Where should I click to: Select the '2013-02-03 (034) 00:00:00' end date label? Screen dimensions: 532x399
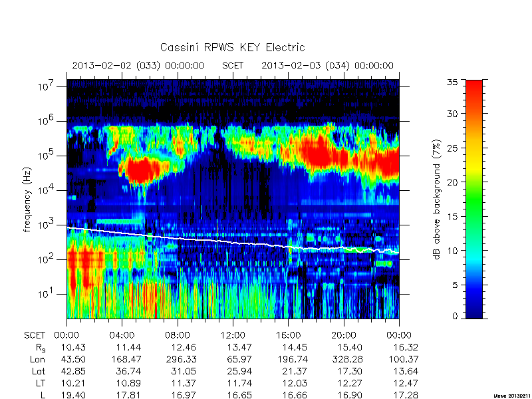327,65
